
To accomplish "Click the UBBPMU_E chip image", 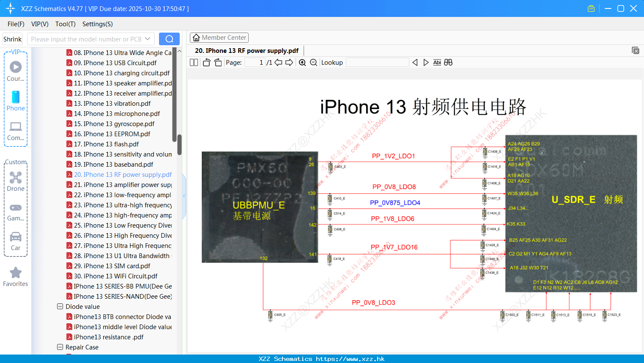I will (x=260, y=207).
